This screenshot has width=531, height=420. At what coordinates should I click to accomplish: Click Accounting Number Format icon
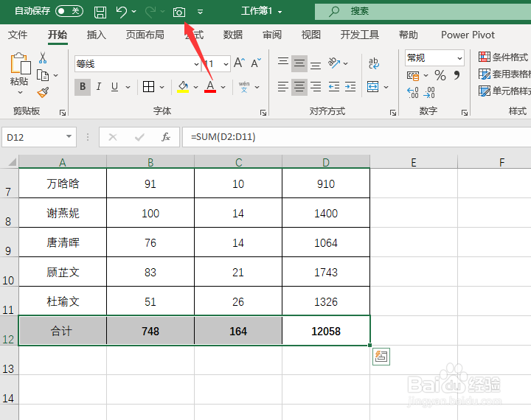[413, 75]
